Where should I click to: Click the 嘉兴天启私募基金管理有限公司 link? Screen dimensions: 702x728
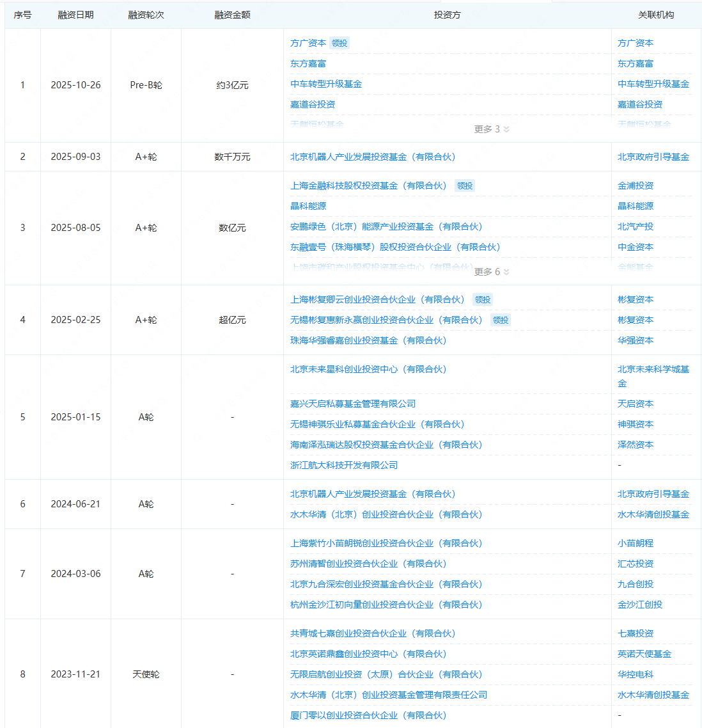tap(353, 404)
